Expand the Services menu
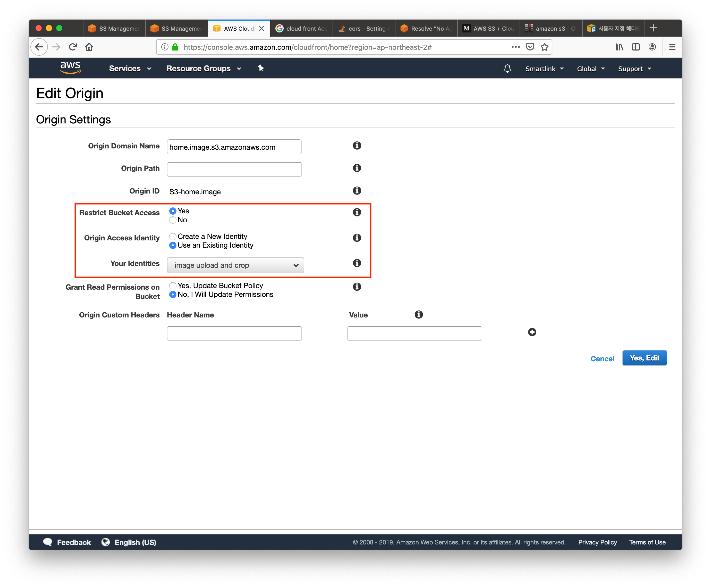 [130, 69]
